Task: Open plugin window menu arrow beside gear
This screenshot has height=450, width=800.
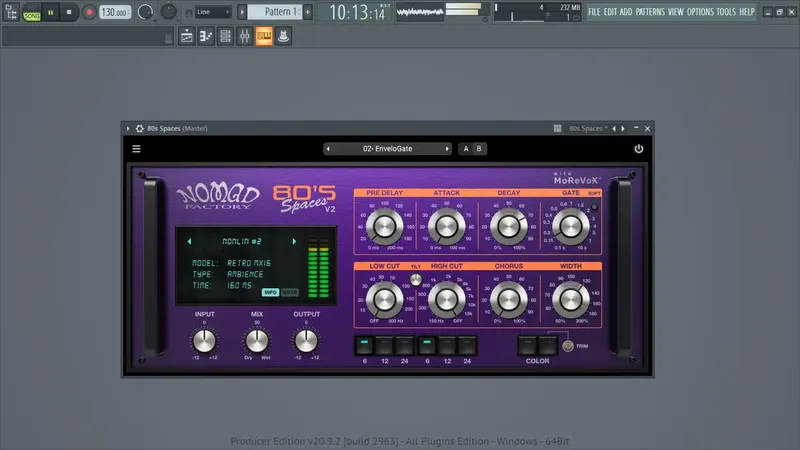Action: click(128, 129)
